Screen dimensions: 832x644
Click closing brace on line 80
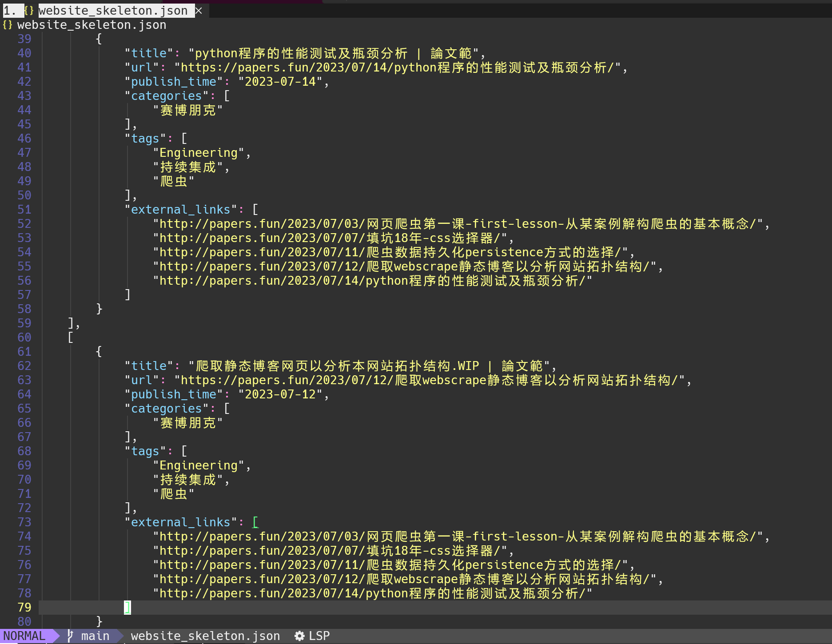click(99, 622)
